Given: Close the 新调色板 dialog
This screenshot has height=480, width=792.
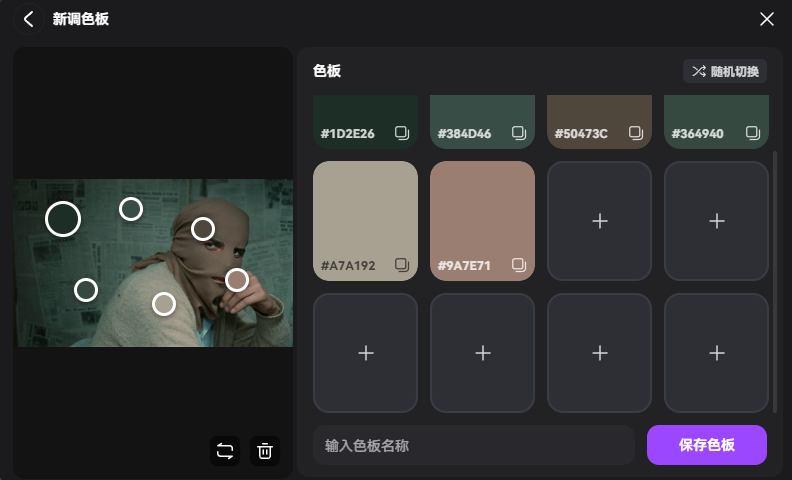Looking at the screenshot, I should coord(767,19).
